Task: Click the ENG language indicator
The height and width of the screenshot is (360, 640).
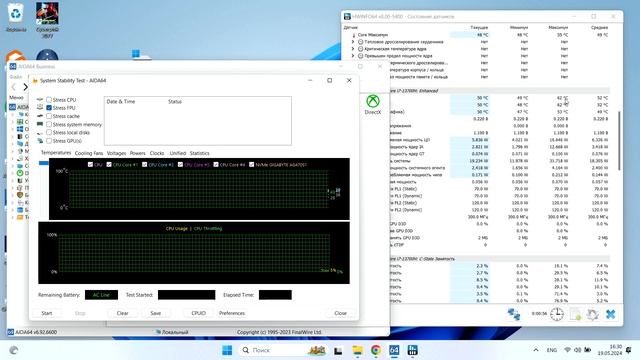Action: (x=552, y=350)
